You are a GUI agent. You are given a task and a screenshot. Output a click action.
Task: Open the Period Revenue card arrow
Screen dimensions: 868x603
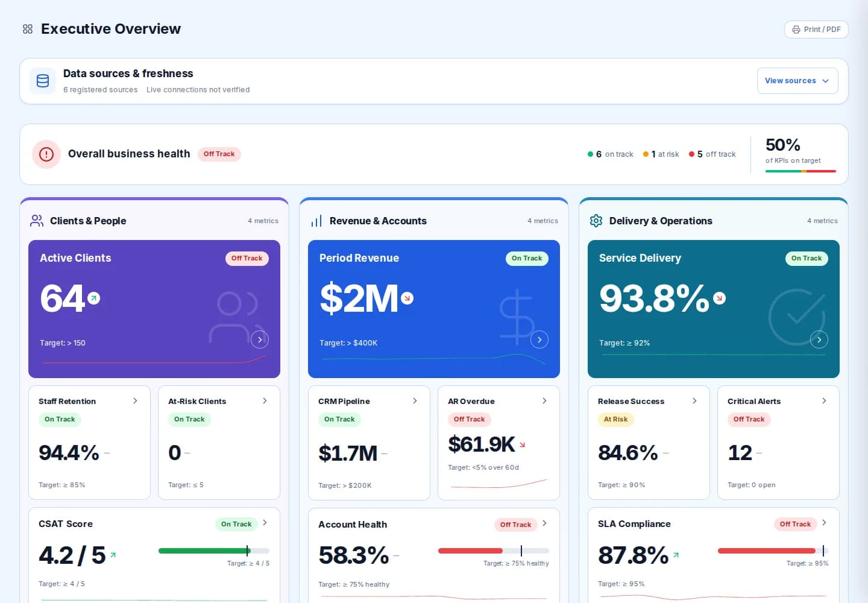(539, 339)
